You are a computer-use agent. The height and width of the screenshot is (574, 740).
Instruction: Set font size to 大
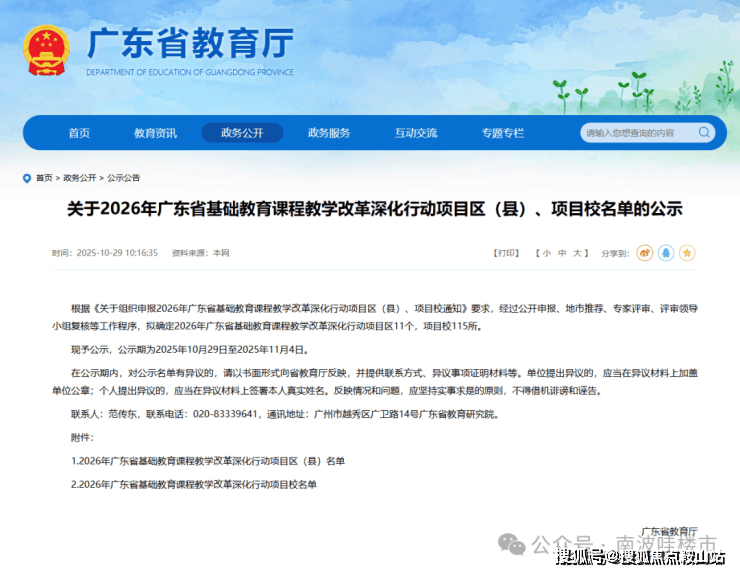click(577, 253)
